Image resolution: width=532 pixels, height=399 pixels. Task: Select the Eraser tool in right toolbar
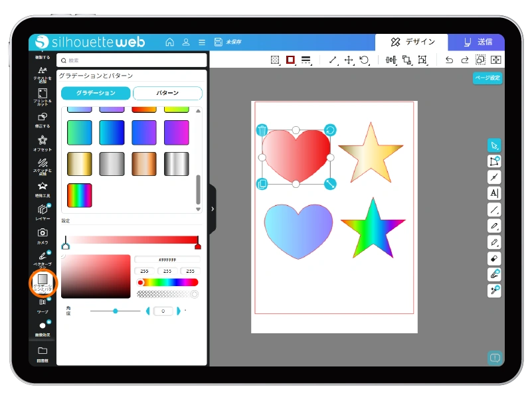[494, 258]
